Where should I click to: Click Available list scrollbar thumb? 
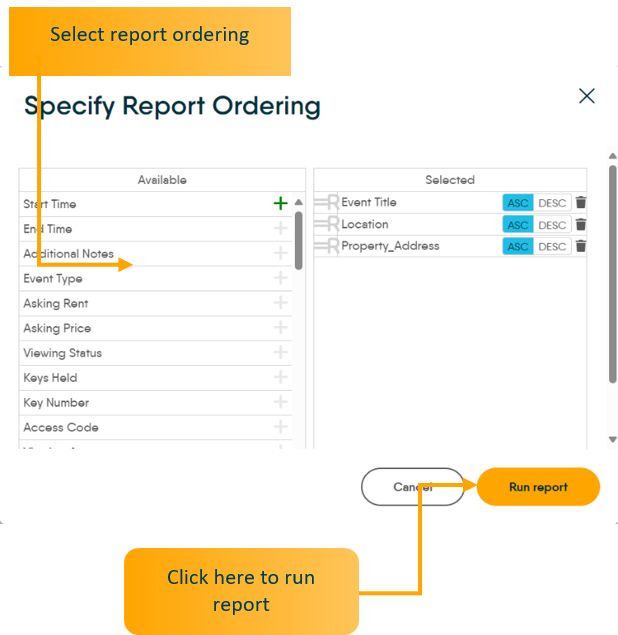pos(298,240)
